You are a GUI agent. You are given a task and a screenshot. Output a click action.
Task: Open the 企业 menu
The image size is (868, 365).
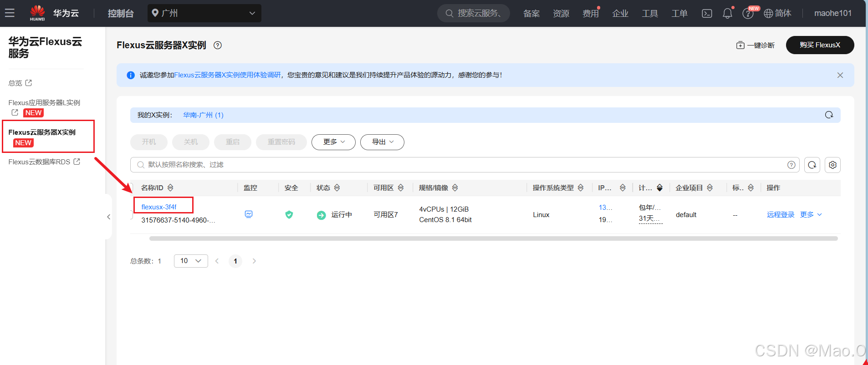pyautogui.click(x=620, y=14)
